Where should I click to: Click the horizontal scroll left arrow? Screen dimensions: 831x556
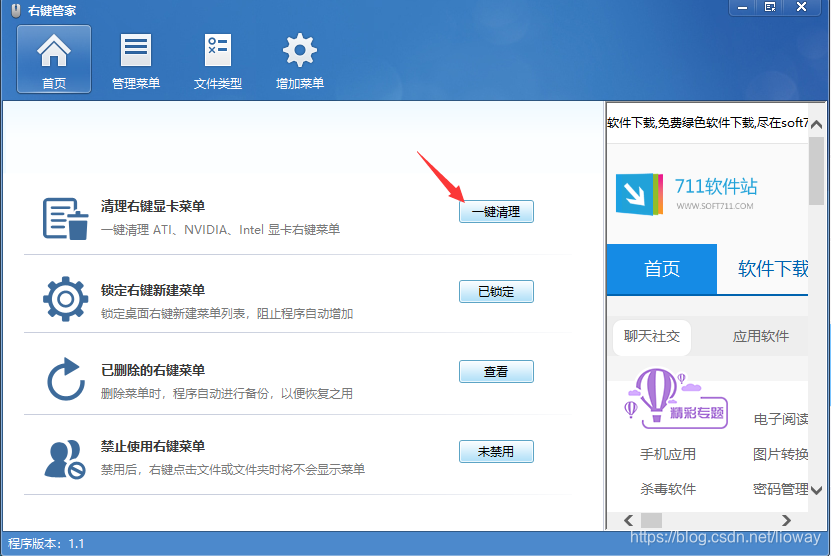tap(629, 520)
